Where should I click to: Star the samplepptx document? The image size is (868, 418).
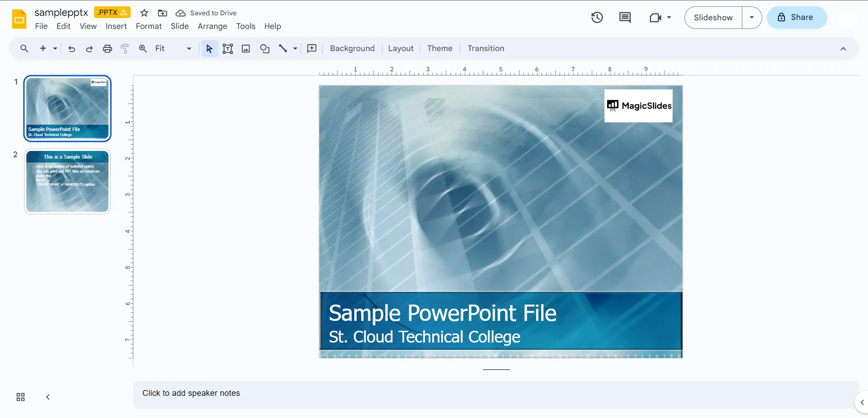tap(144, 13)
